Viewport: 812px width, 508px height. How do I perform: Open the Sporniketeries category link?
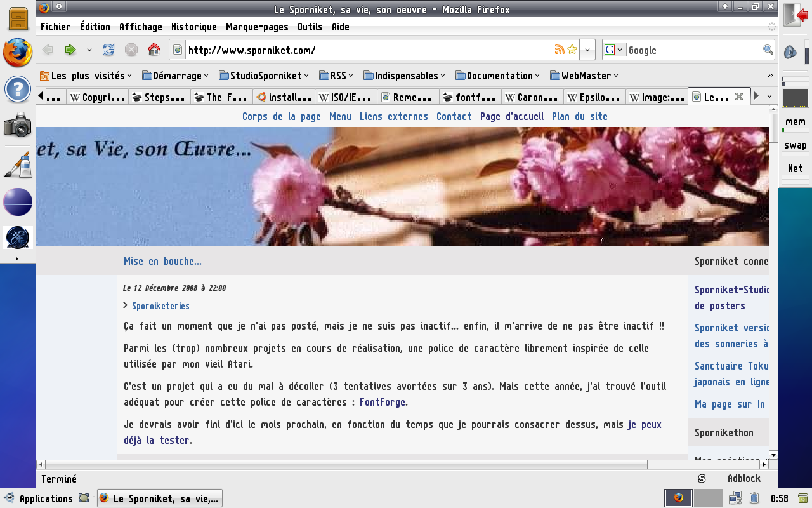(160, 306)
